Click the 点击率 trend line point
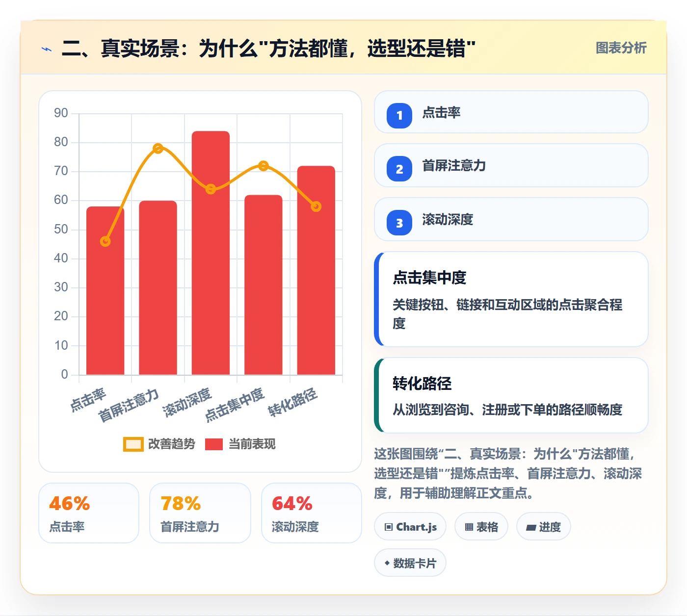 (105, 241)
